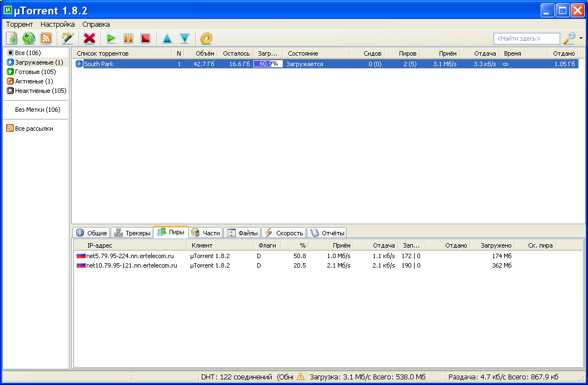Open the Торрент menu
The width and height of the screenshot is (588, 385).
click(x=19, y=24)
